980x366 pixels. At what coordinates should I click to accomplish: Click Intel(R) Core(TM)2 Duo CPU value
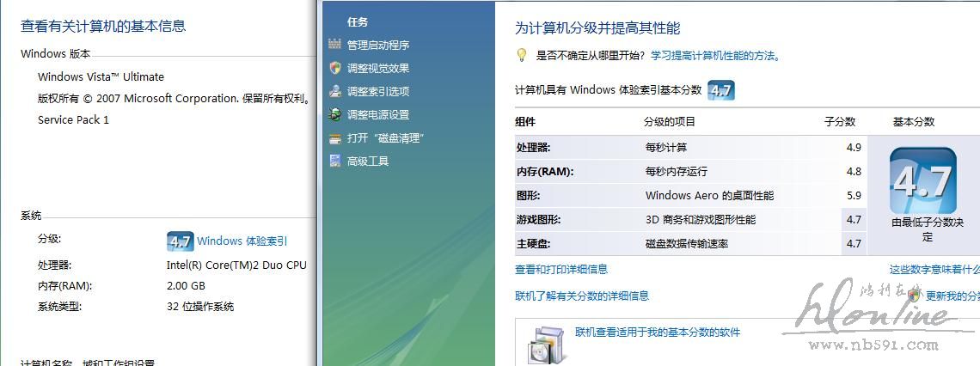coord(236,265)
